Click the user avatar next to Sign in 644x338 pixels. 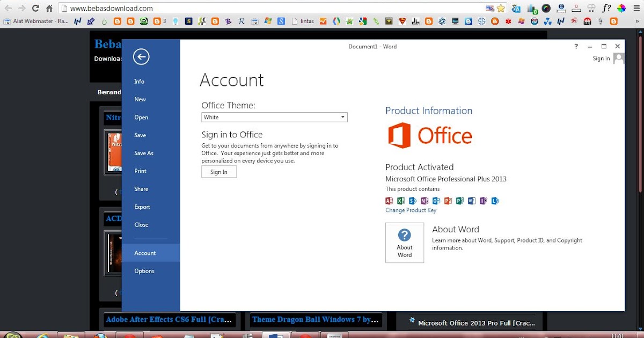[x=619, y=58]
